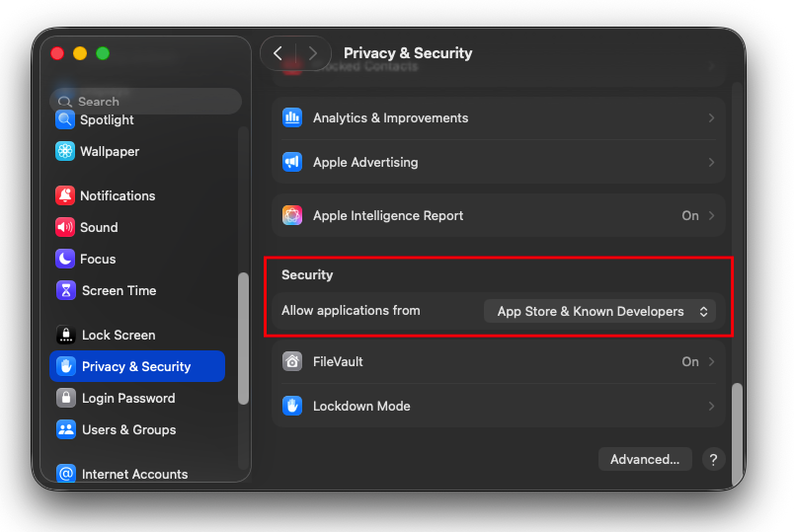The height and width of the screenshot is (532, 794).
Task: Click the Search field in the sidebar
Action: pyautogui.click(x=146, y=102)
